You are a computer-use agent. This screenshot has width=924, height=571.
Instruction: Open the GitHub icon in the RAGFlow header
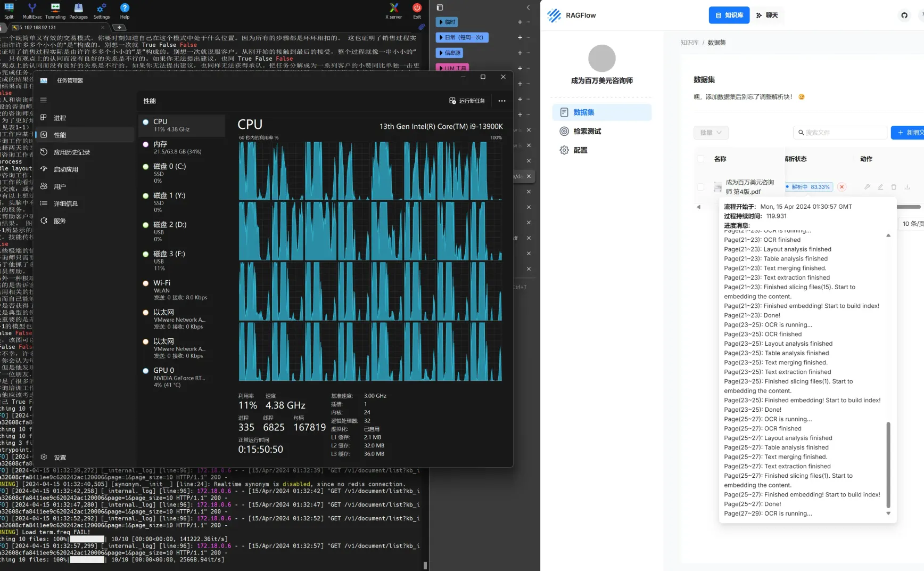coord(904,15)
